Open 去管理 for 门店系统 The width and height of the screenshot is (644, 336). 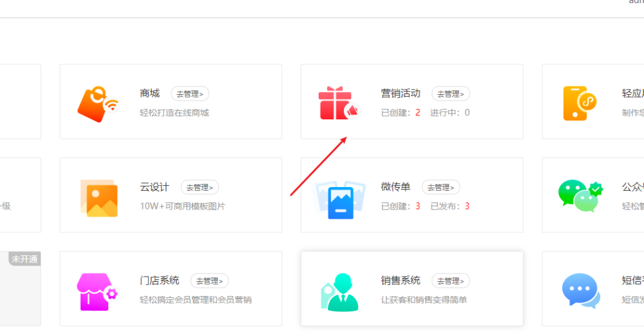tap(209, 281)
